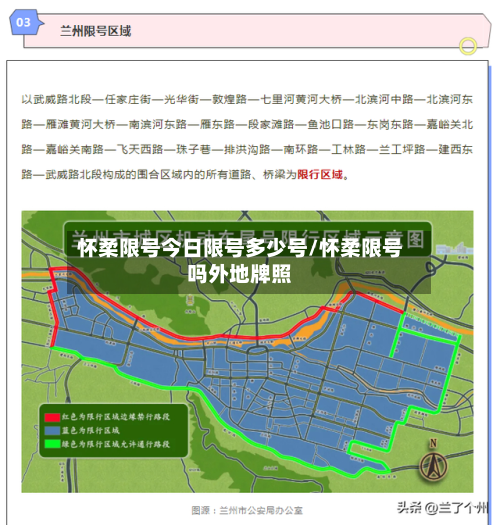
Task: Click legend text "红色为限行区域边缘禁行路段"
Action: coord(116,417)
